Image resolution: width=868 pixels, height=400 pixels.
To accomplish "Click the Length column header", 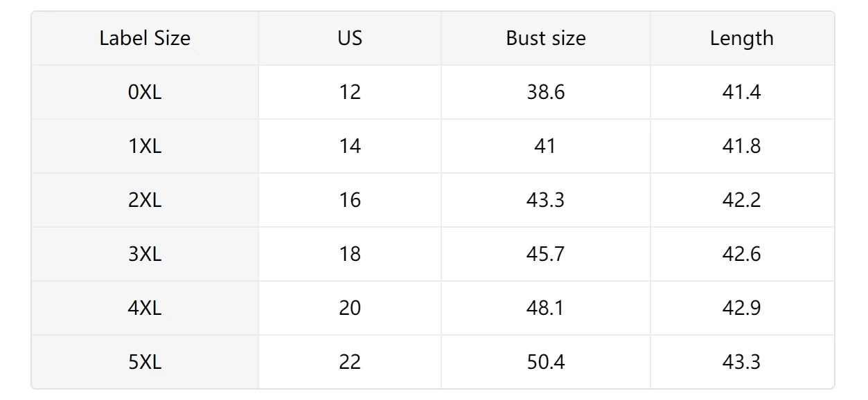I will point(742,38).
